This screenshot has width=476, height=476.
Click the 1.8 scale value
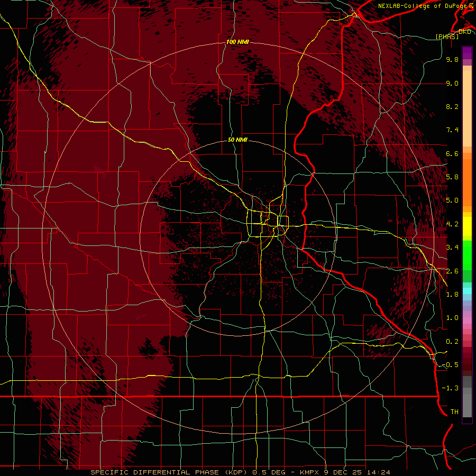pos(452,295)
